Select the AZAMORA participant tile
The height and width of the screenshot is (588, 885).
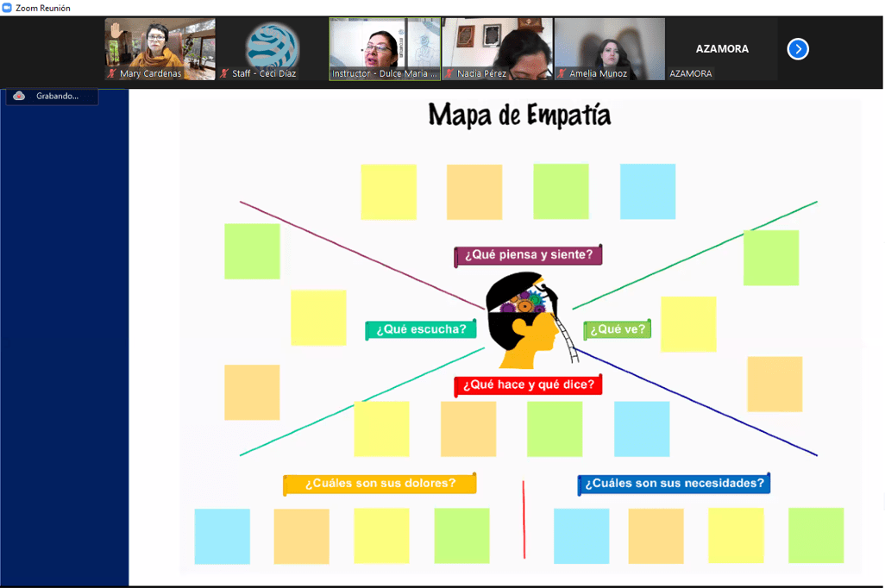coord(722,49)
